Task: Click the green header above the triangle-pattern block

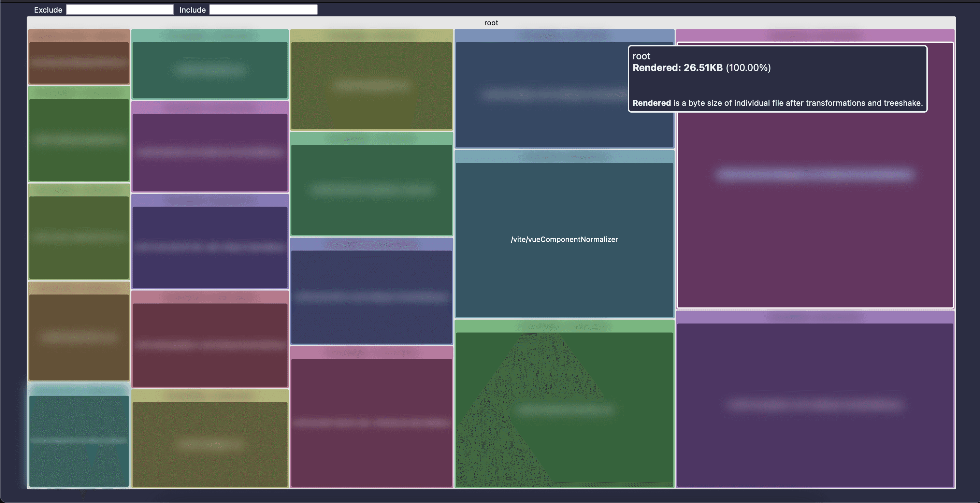Action: point(564,326)
